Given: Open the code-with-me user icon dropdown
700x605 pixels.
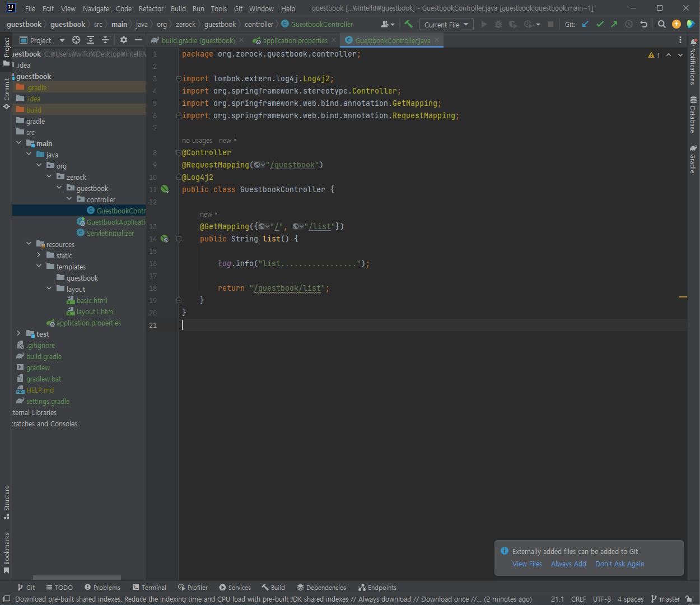Looking at the screenshot, I should 388,24.
